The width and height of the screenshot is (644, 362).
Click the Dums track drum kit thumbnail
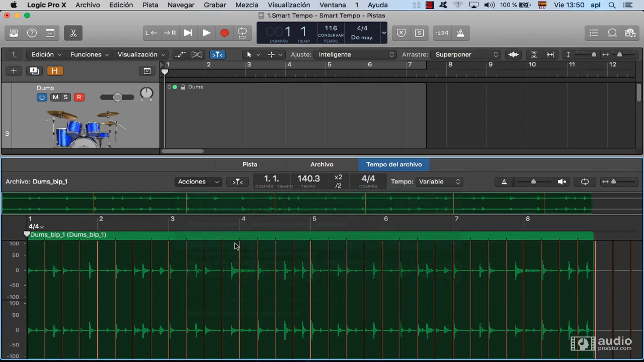click(83, 129)
